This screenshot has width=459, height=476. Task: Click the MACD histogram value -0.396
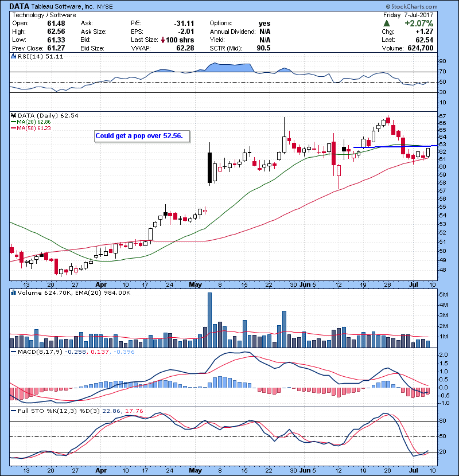click(x=124, y=352)
